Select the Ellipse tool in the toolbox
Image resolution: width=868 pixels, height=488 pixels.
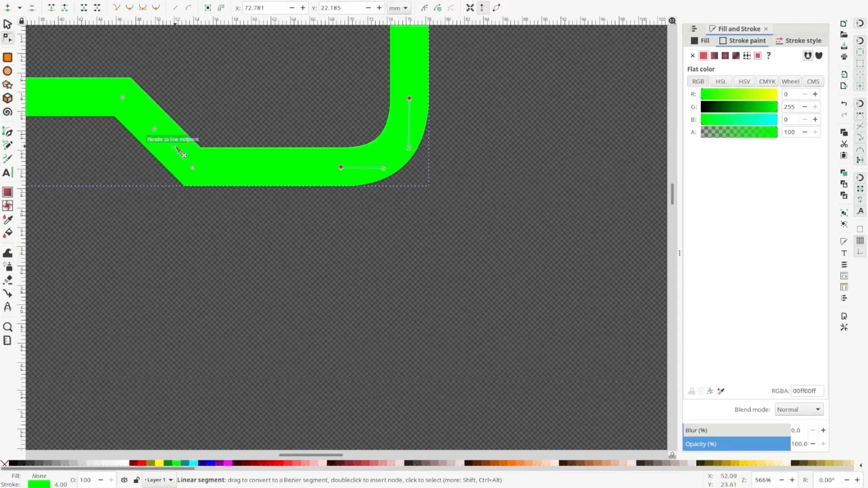click(x=8, y=71)
